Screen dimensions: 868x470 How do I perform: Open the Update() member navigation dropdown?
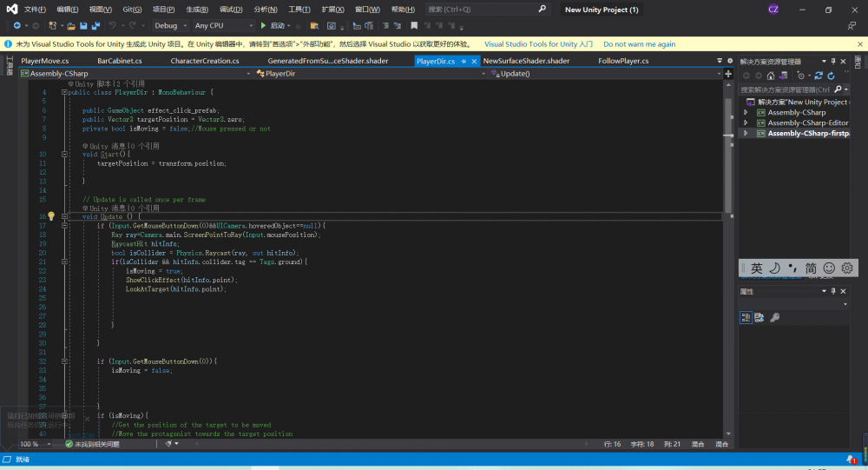click(x=606, y=74)
